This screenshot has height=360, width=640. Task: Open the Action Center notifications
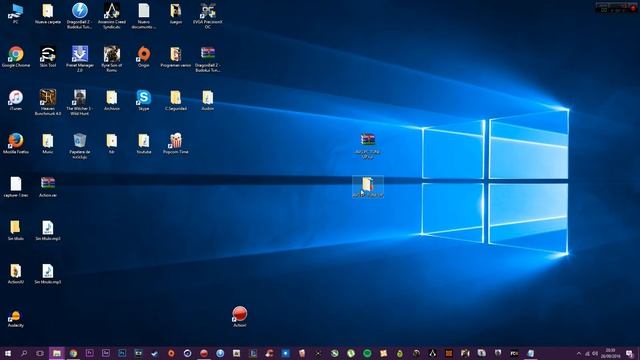(630, 353)
